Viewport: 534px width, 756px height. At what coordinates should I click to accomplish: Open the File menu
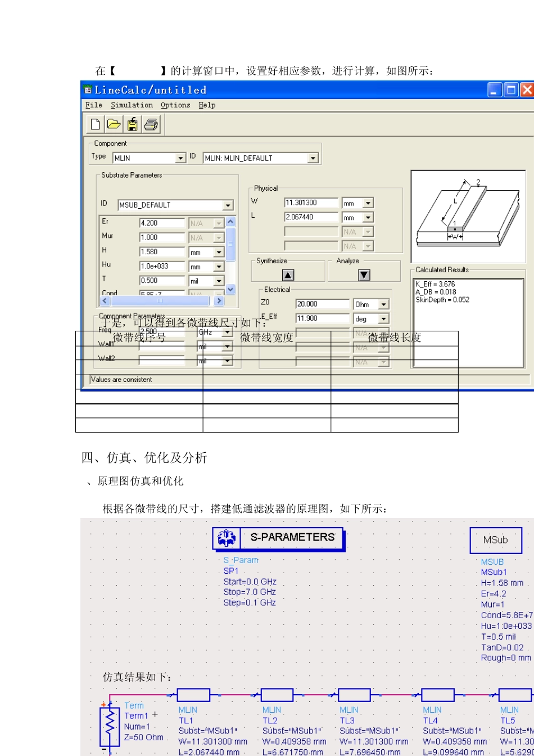click(93, 105)
